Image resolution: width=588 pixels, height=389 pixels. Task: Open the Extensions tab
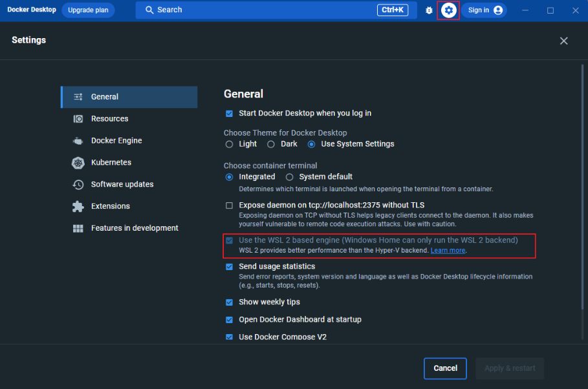pos(129,206)
